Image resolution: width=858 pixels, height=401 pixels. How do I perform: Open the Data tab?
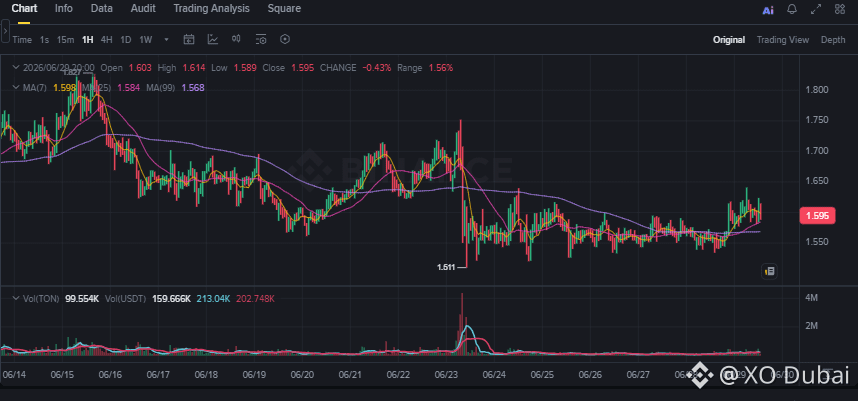pos(101,9)
